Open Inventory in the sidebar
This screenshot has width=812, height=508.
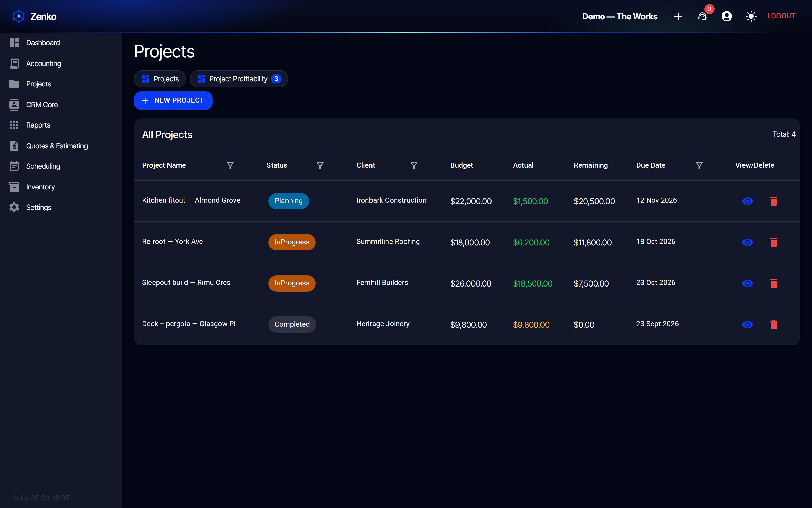(x=61, y=187)
